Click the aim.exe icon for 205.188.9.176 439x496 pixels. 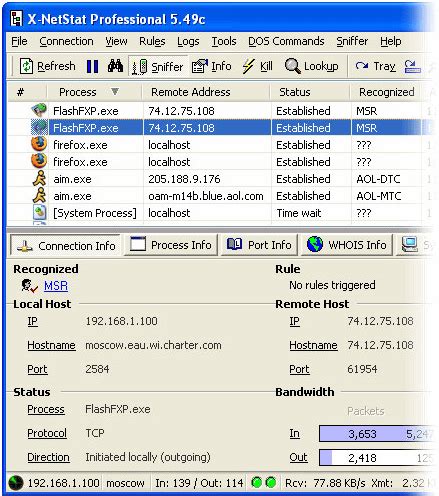coord(39,178)
